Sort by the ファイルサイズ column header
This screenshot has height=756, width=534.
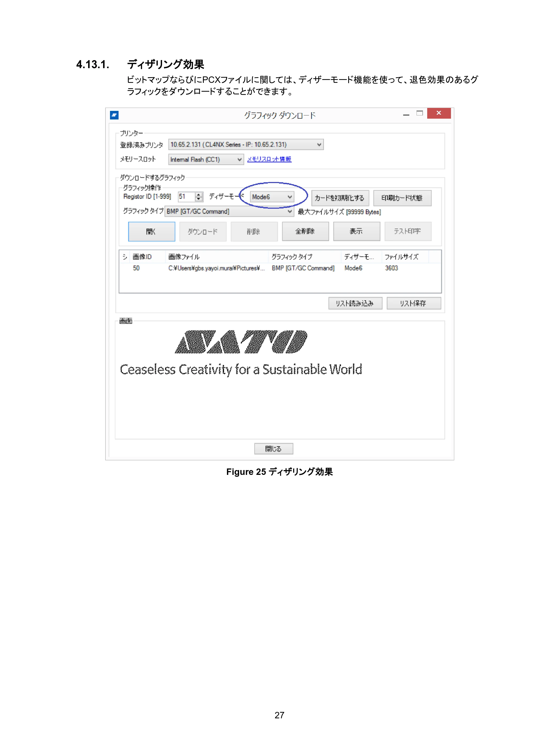point(404,257)
